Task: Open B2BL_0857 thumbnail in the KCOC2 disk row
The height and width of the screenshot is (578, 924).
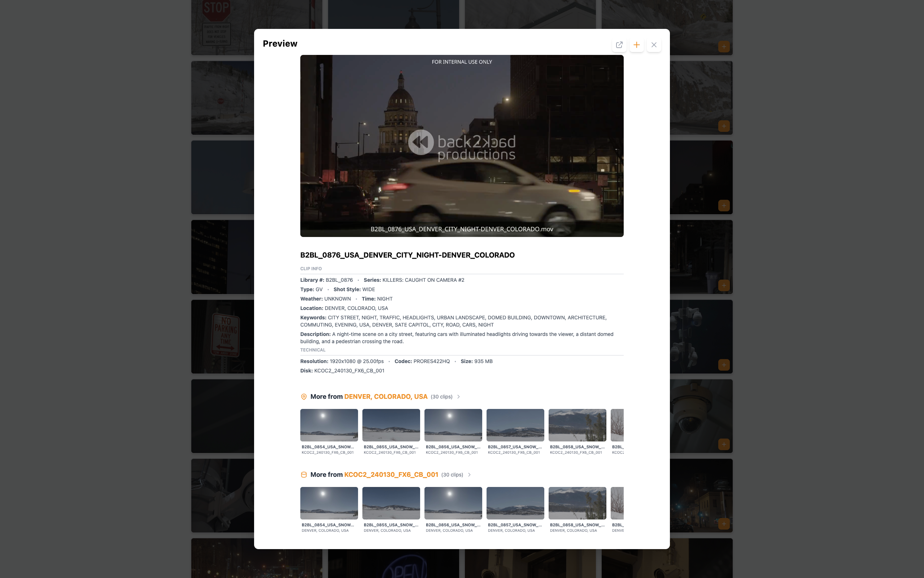Action: click(515, 503)
